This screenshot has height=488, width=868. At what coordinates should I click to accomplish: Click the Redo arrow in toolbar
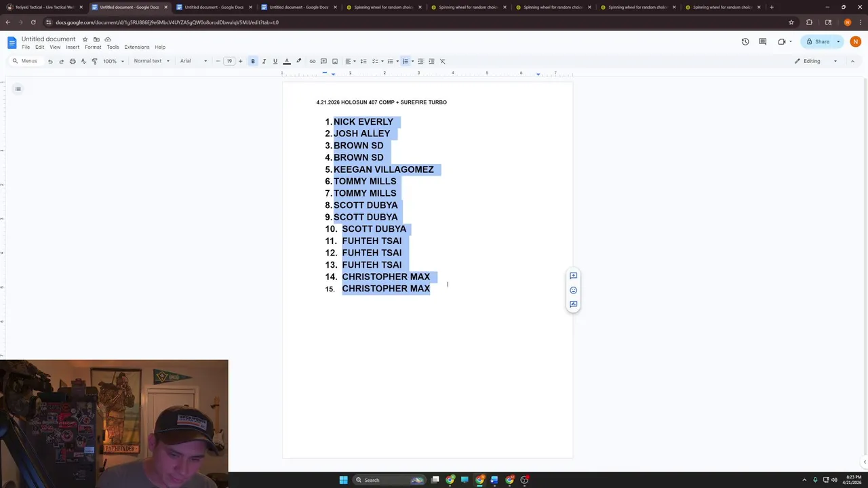point(61,61)
